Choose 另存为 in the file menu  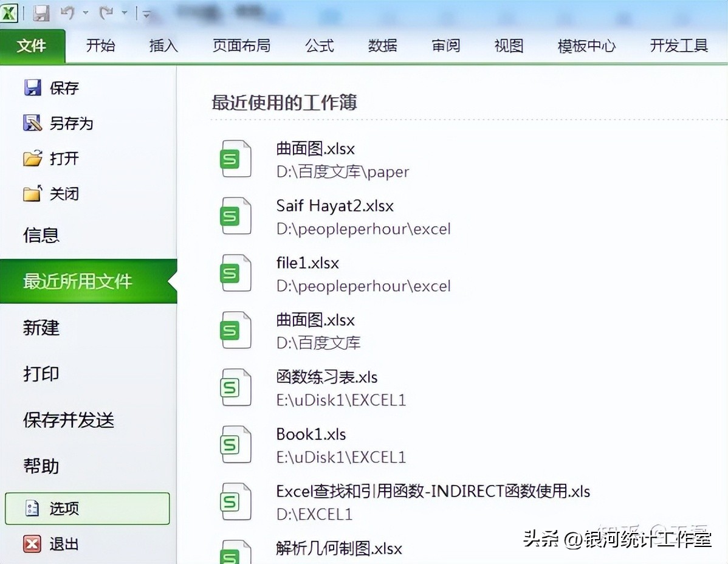[72, 123]
